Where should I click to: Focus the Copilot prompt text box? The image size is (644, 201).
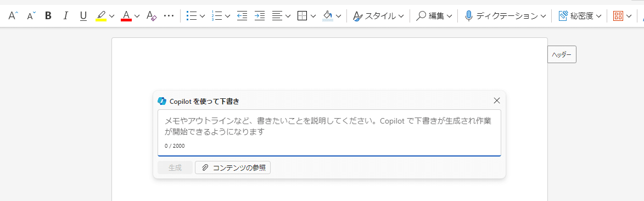click(329, 133)
